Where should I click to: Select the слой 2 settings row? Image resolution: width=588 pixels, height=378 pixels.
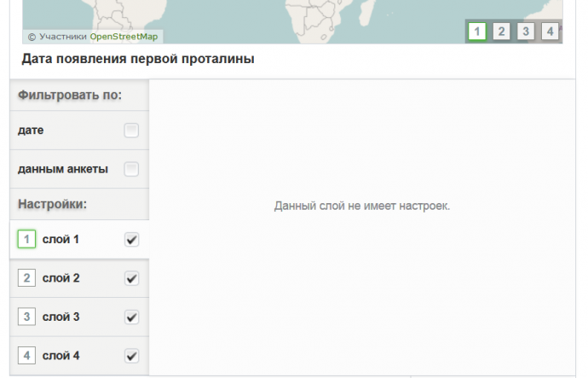pyautogui.click(x=79, y=278)
